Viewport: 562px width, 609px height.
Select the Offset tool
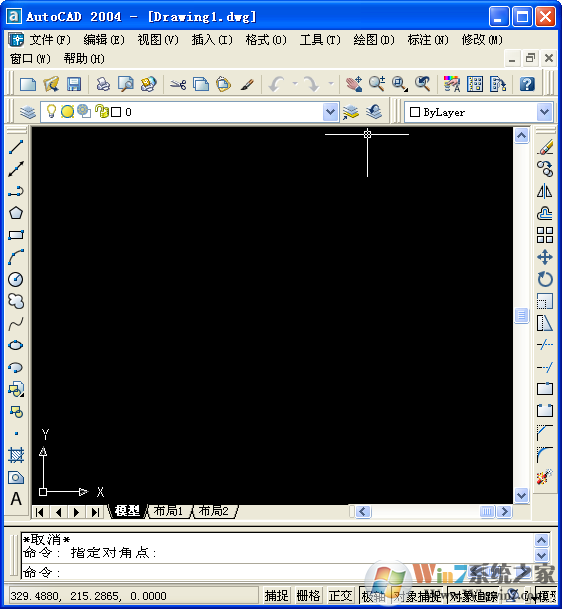545,213
